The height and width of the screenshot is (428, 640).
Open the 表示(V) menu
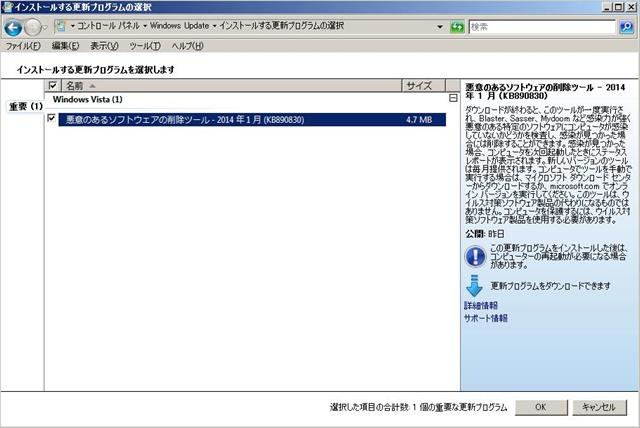pyautogui.click(x=104, y=46)
